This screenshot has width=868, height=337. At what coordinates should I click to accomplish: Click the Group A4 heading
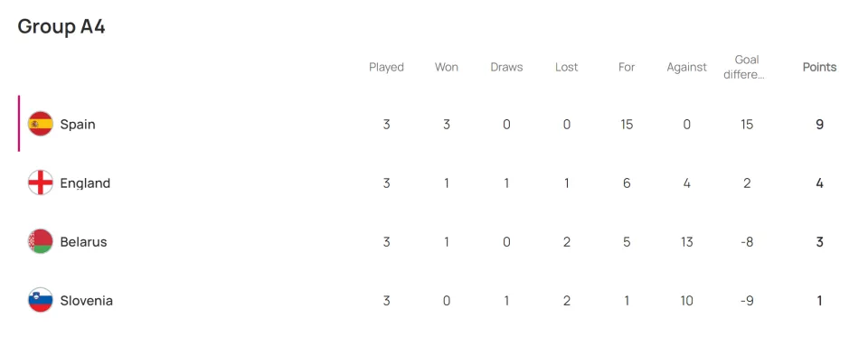point(61,26)
